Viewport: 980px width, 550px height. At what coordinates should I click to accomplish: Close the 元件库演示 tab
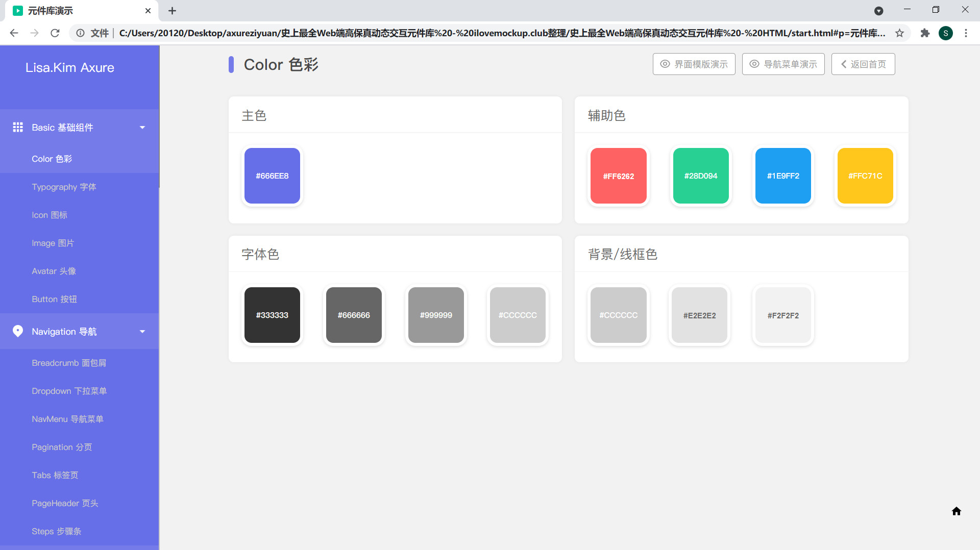(148, 11)
